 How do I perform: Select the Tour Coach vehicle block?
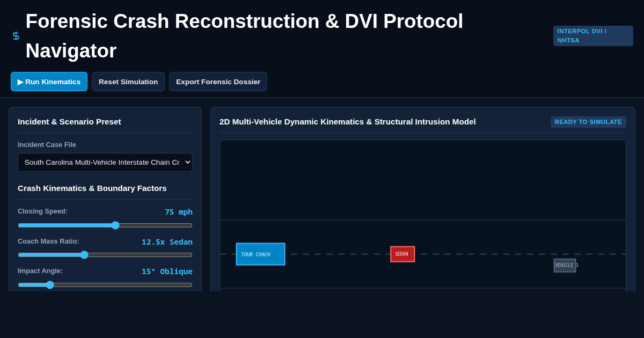261,254
